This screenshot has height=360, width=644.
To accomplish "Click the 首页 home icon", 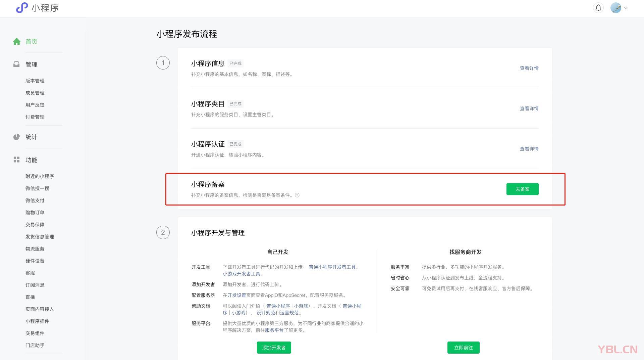I will (x=17, y=41).
